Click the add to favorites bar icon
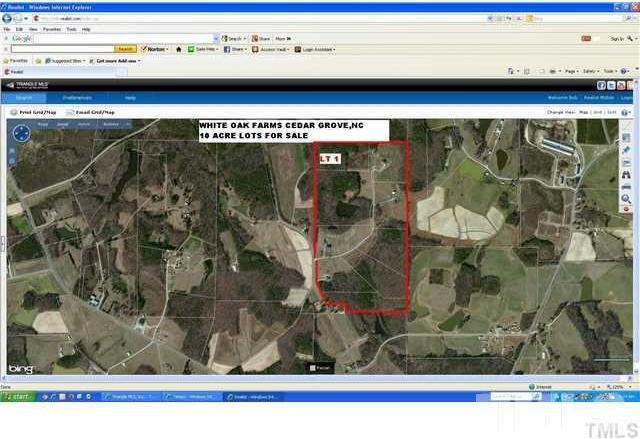The width and height of the screenshot is (640, 439). pos(38,61)
